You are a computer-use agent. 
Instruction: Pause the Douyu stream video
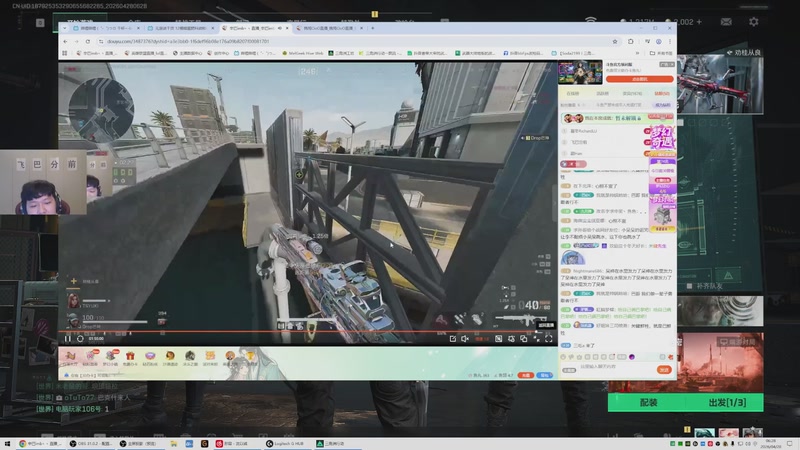(68, 339)
